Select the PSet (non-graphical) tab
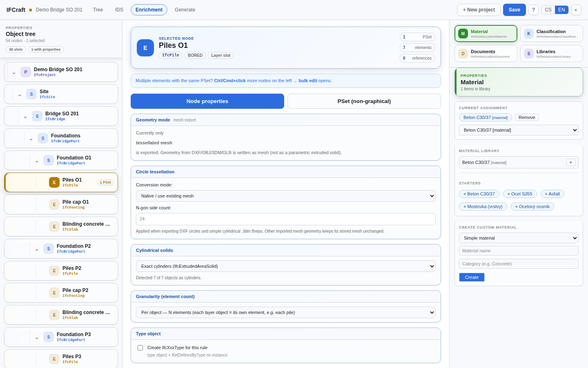 point(364,101)
